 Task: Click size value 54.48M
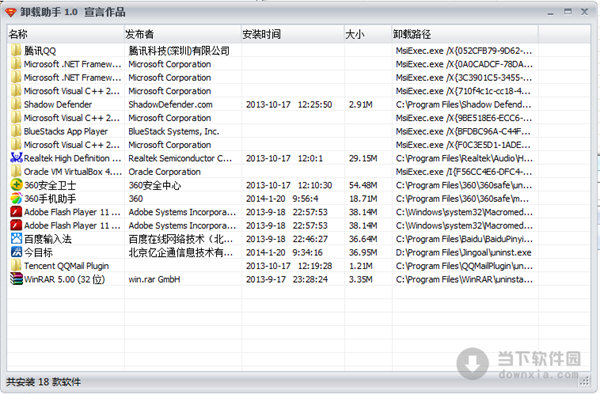[363, 185]
